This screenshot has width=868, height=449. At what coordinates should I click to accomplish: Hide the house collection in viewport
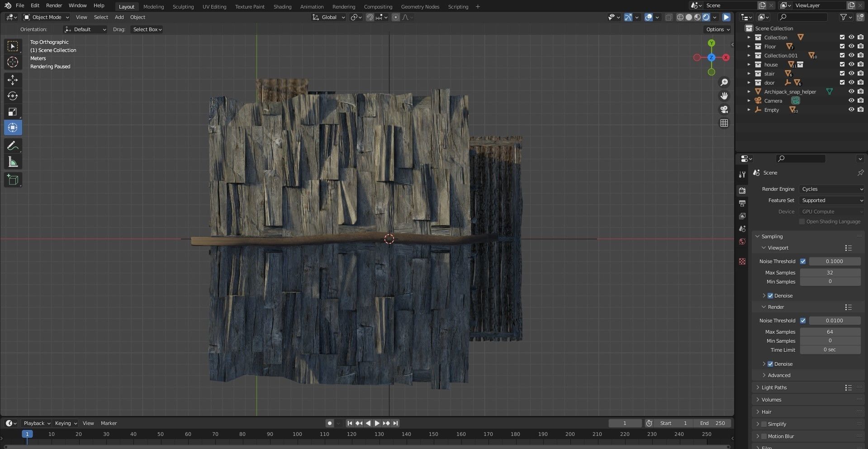point(851,64)
